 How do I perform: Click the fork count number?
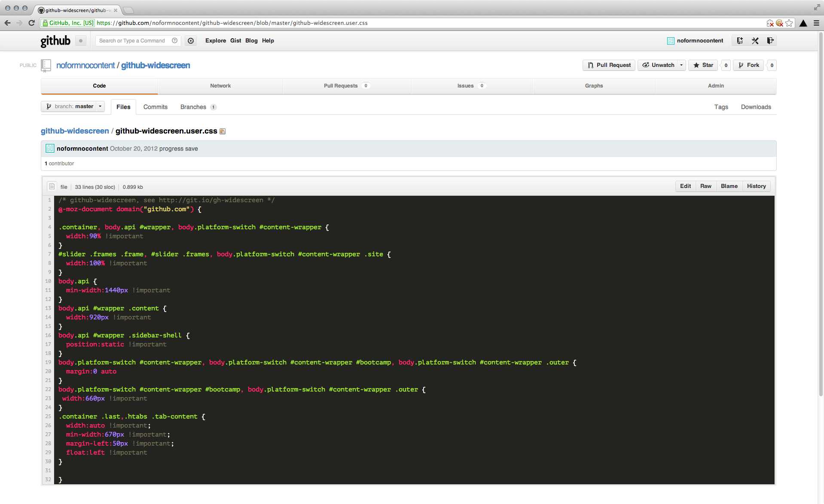(772, 65)
